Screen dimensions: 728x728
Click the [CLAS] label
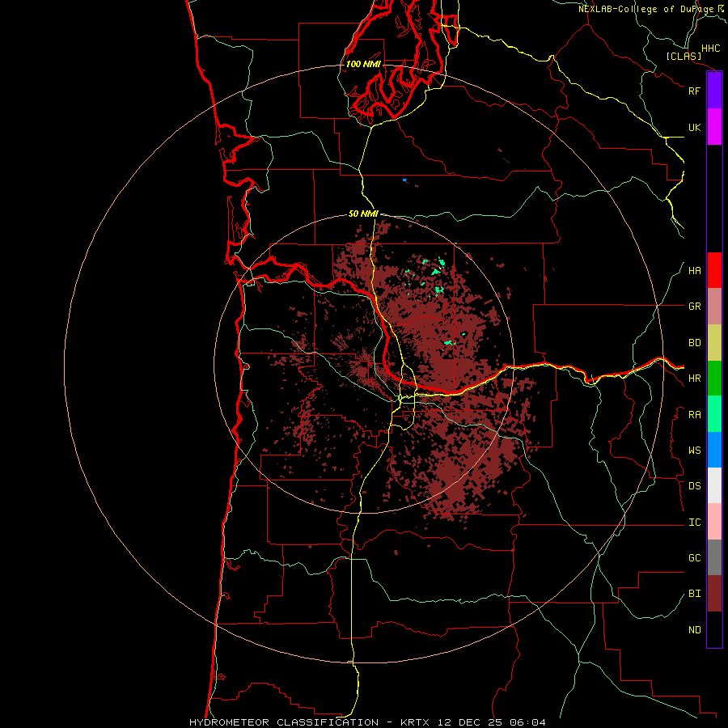click(684, 56)
